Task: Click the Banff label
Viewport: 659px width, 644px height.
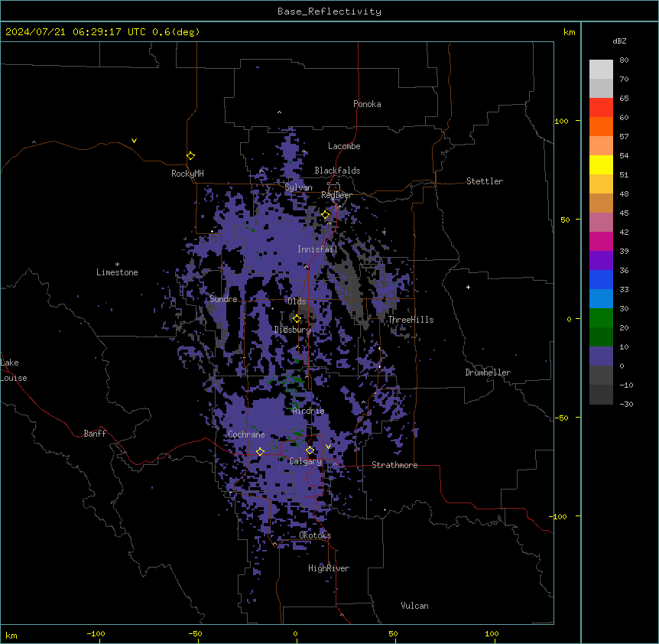Action: click(95, 434)
